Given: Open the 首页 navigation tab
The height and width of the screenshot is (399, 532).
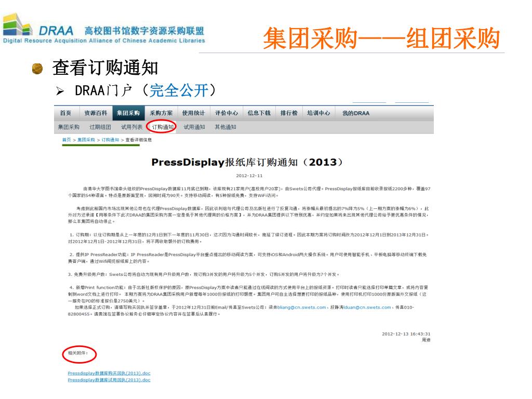Looking at the screenshot, I should point(66,113).
